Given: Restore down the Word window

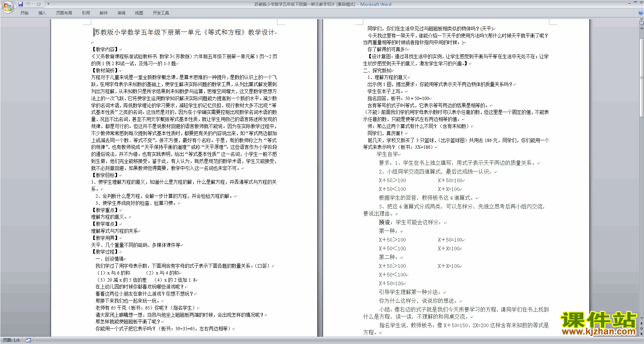Looking at the screenshot, I should 635,3.
